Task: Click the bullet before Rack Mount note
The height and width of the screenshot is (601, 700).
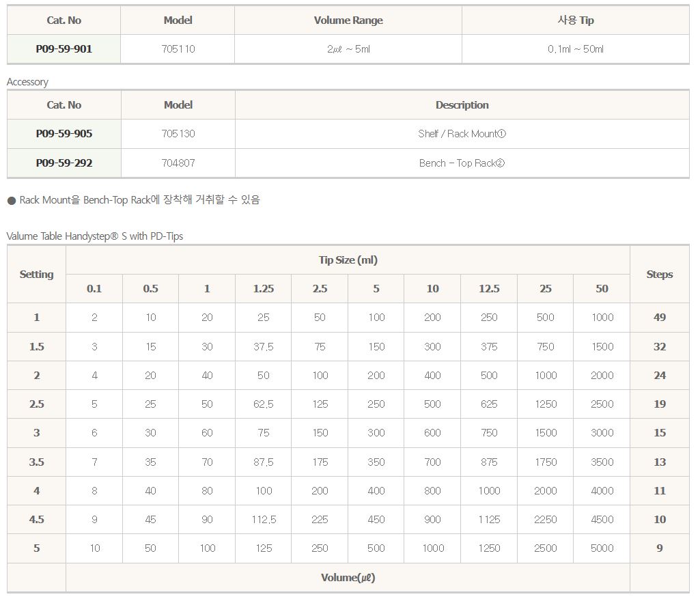Action: pyautogui.click(x=12, y=201)
